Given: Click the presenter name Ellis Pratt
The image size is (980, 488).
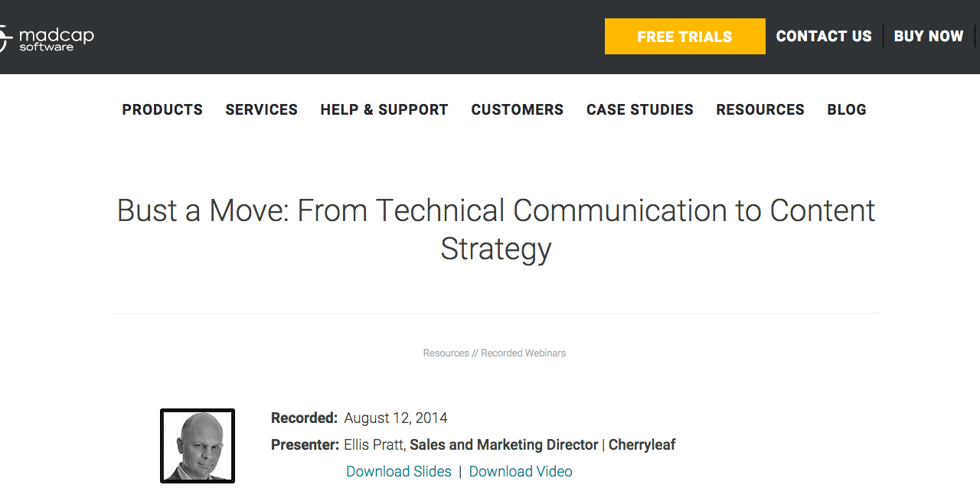Looking at the screenshot, I should click(373, 445).
